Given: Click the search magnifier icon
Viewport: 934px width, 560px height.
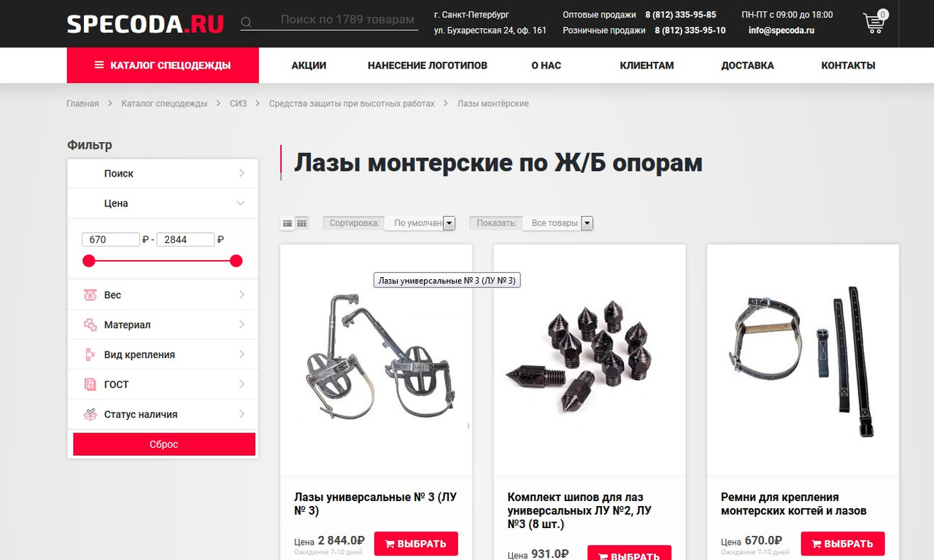Looking at the screenshot, I should click(247, 23).
